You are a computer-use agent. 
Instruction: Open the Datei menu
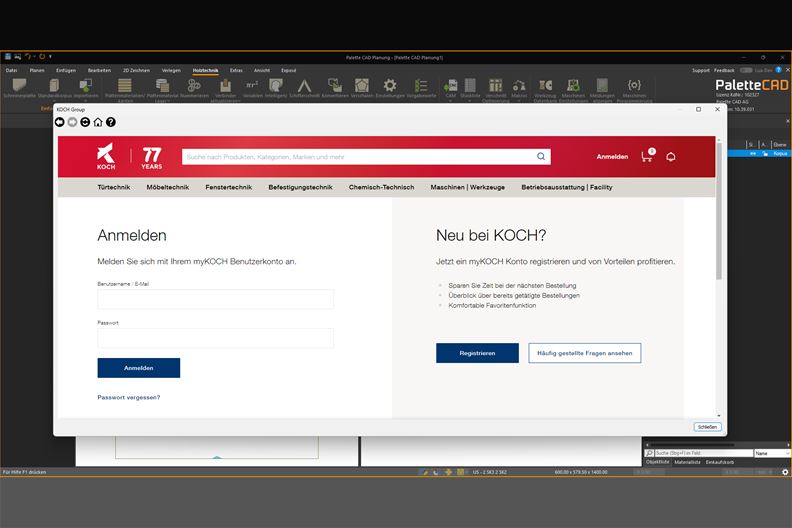click(12, 71)
